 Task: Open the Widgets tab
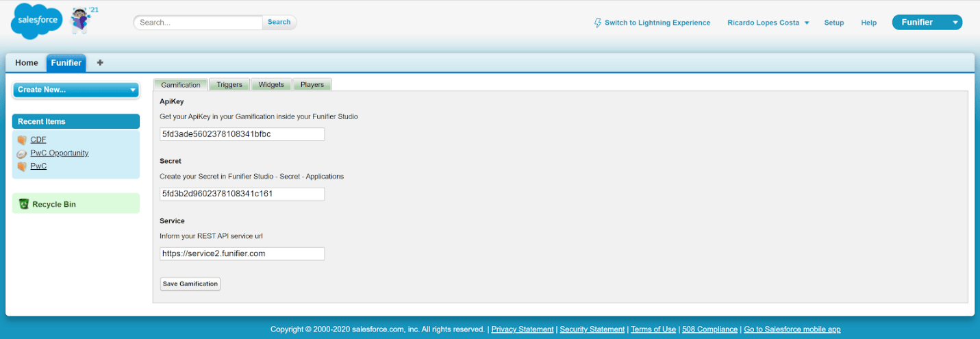tap(271, 85)
